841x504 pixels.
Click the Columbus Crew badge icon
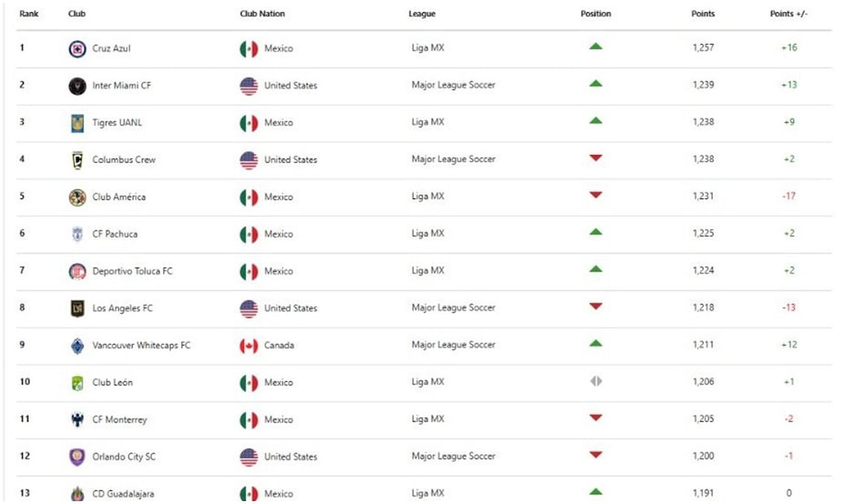[77, 160]
